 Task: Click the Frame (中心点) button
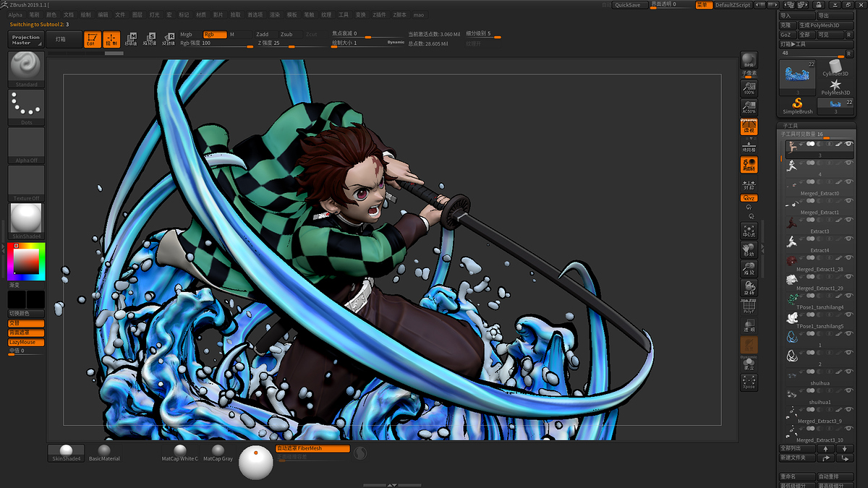[749, 231]
